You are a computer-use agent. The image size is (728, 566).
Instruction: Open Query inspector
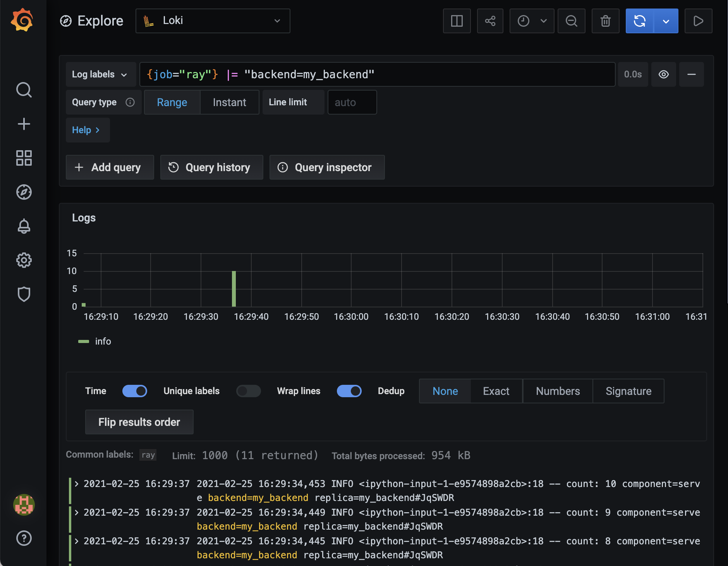327,167
